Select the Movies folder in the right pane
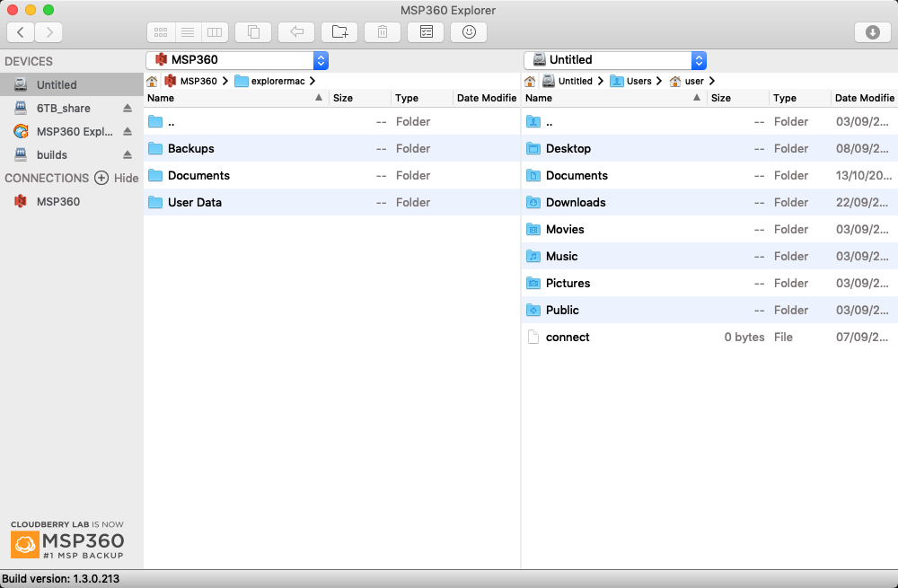Screen dimensions: 898x588 (709, 229)
